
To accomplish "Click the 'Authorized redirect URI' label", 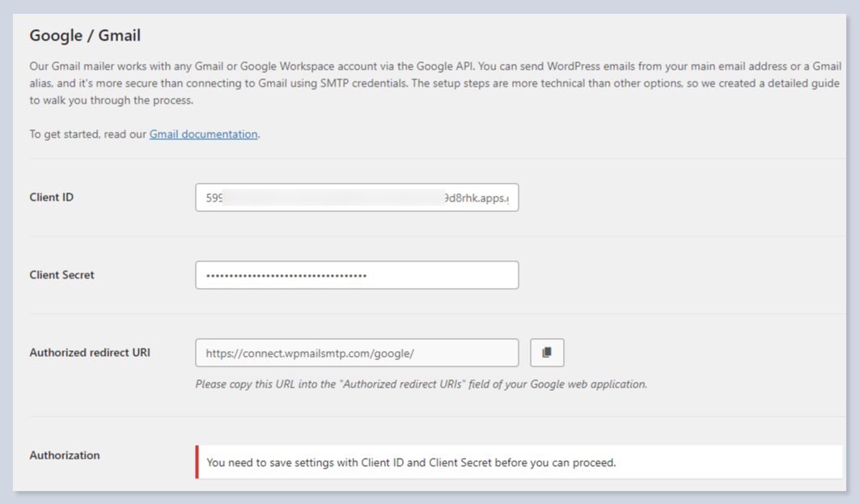I will tap(90, 353).
